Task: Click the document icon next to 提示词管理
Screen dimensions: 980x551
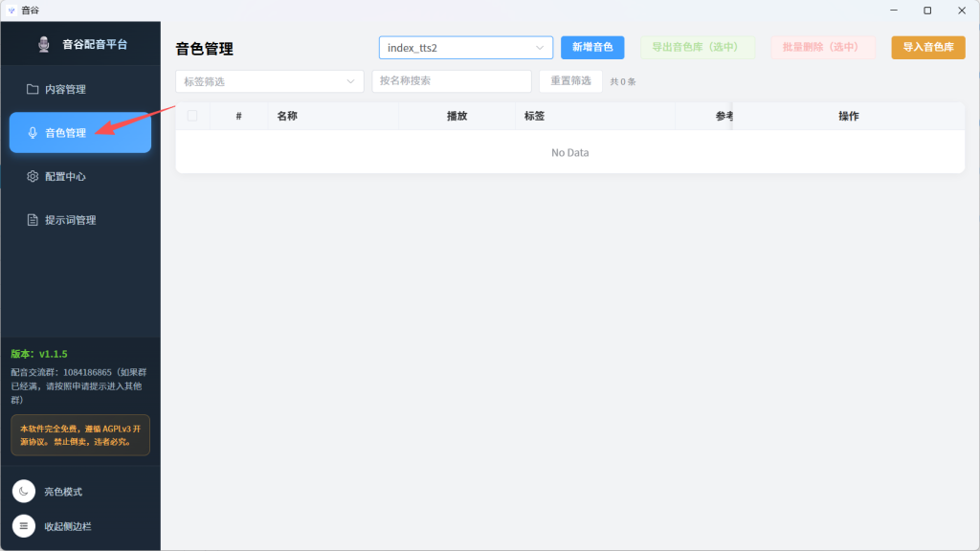Action: tap(33, 220)
